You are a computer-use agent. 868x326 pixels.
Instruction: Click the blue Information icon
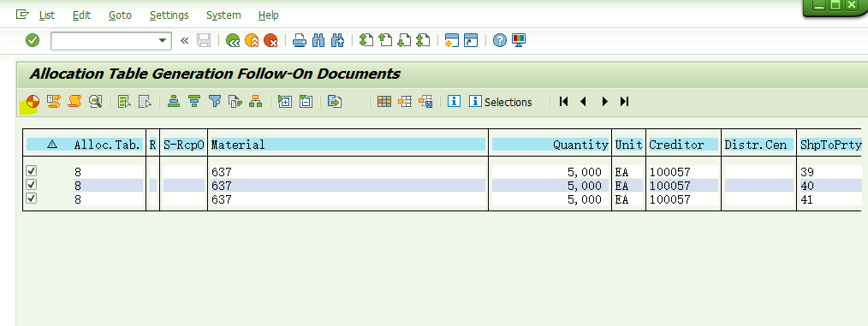[454, 101]
